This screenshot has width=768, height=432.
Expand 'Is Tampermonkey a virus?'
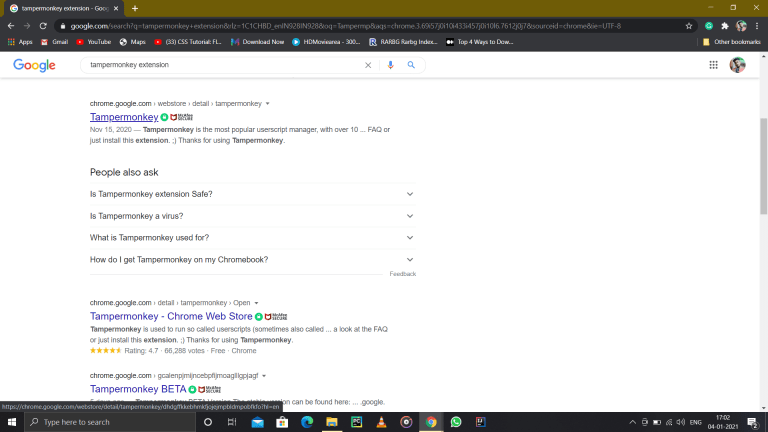(252, 216)
